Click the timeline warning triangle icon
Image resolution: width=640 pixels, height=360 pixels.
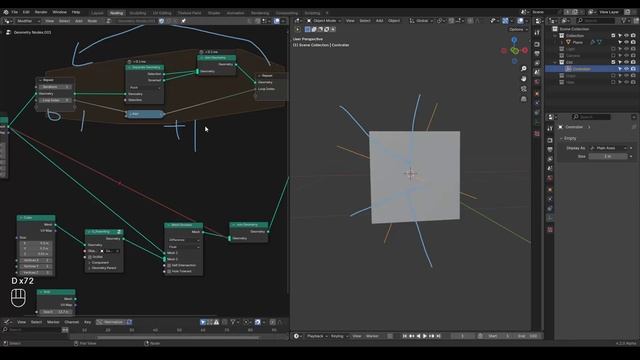pos(216,322)
